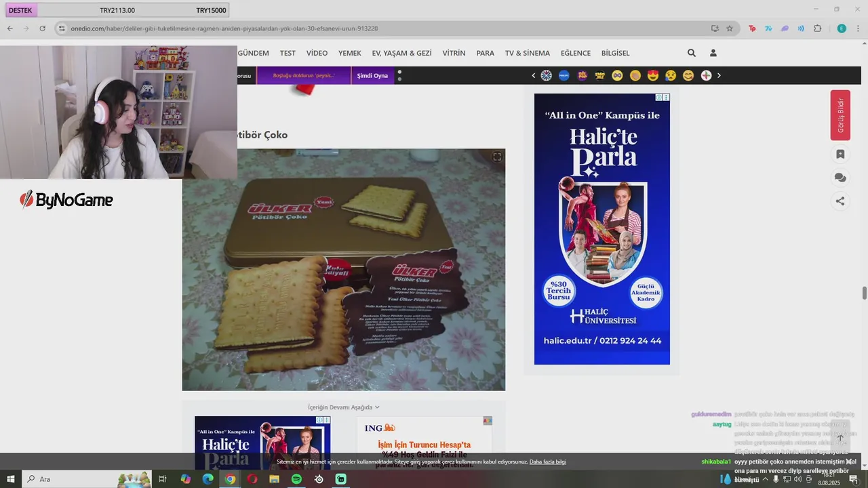Open the ING Turuncu Hesap ad
The height and width of the screenshot is (488, 868).
(425, 444)
